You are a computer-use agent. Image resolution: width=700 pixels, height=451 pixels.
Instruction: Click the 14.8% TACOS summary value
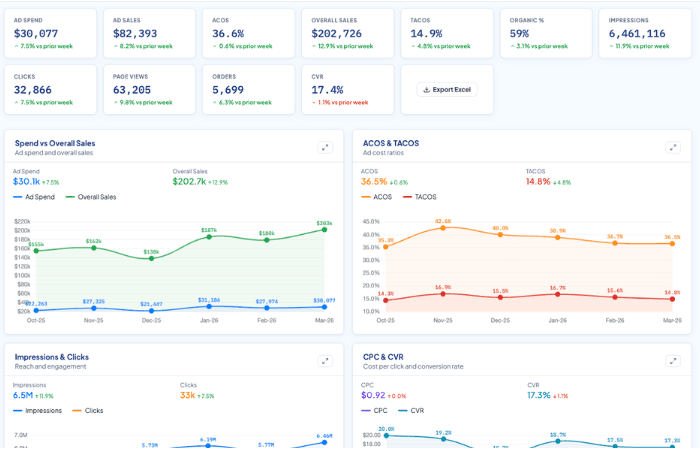pos(538,182)
